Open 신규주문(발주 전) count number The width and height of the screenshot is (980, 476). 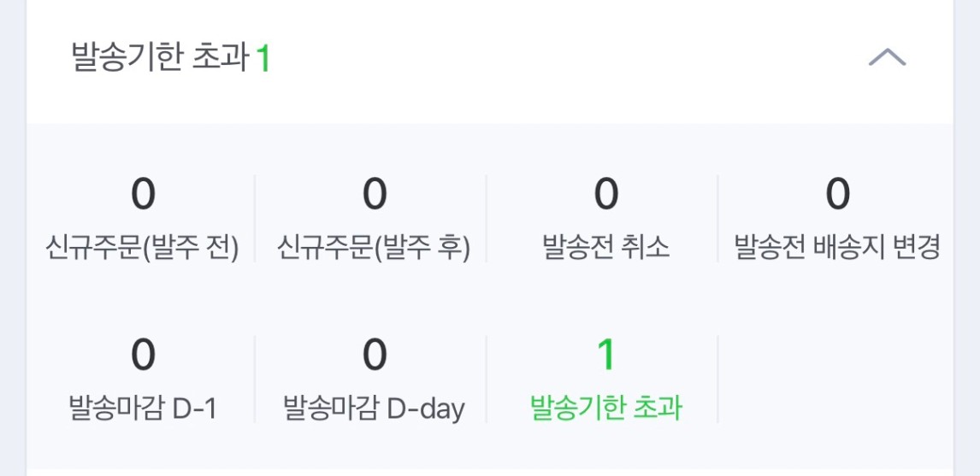[143, 195]
